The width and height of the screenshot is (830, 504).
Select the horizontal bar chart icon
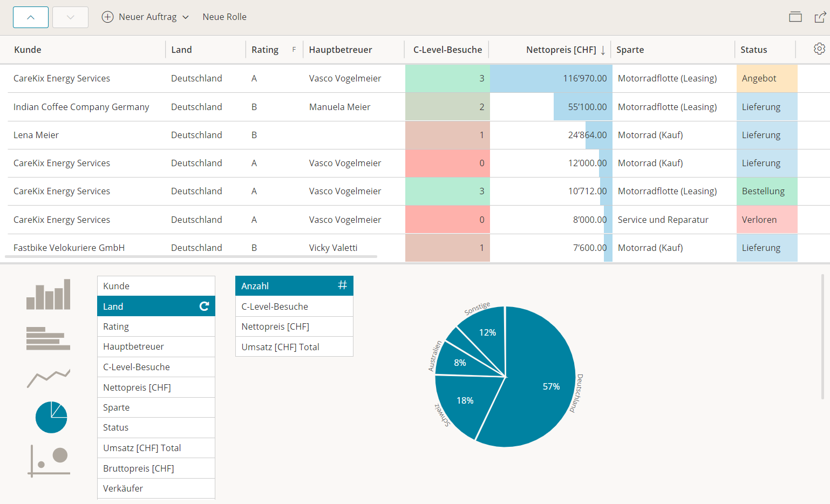[x=48, y=338]
